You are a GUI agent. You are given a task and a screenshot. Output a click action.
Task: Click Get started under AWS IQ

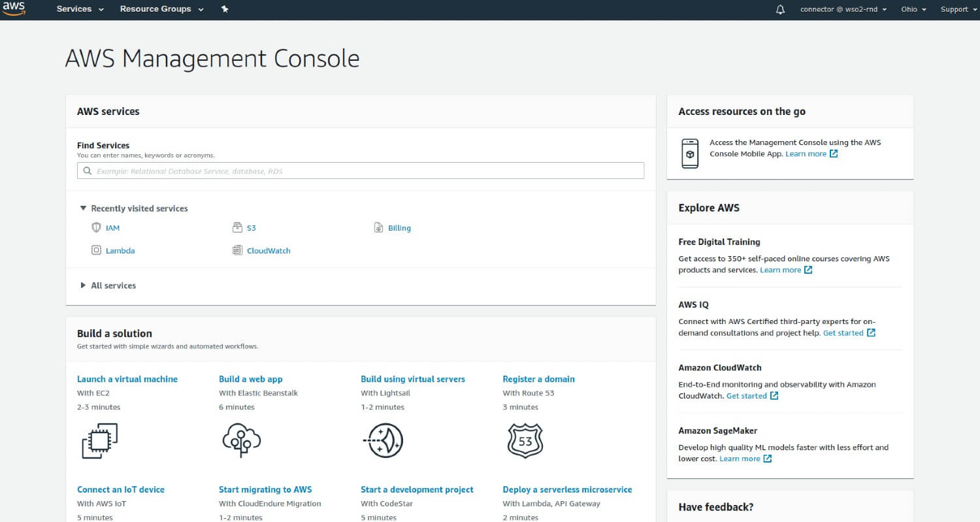pos(843,333)
